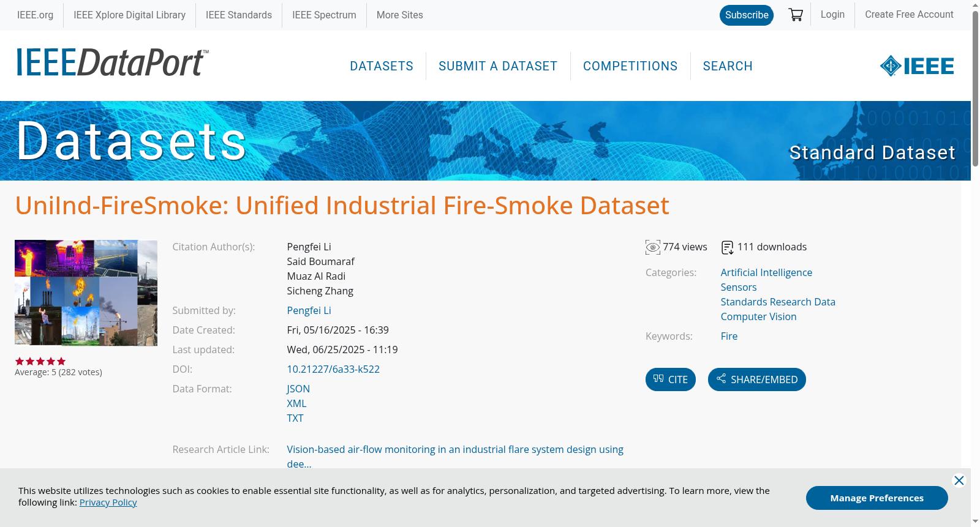Open the SEARCH menu item

[728, 66]
